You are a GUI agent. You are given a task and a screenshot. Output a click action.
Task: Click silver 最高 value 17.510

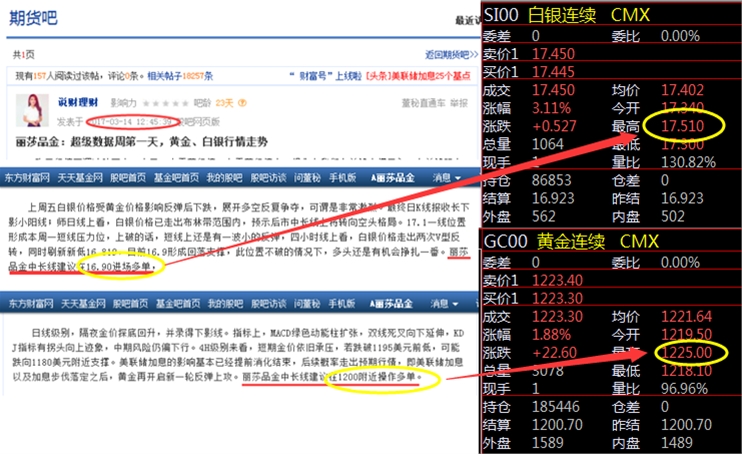682,126
